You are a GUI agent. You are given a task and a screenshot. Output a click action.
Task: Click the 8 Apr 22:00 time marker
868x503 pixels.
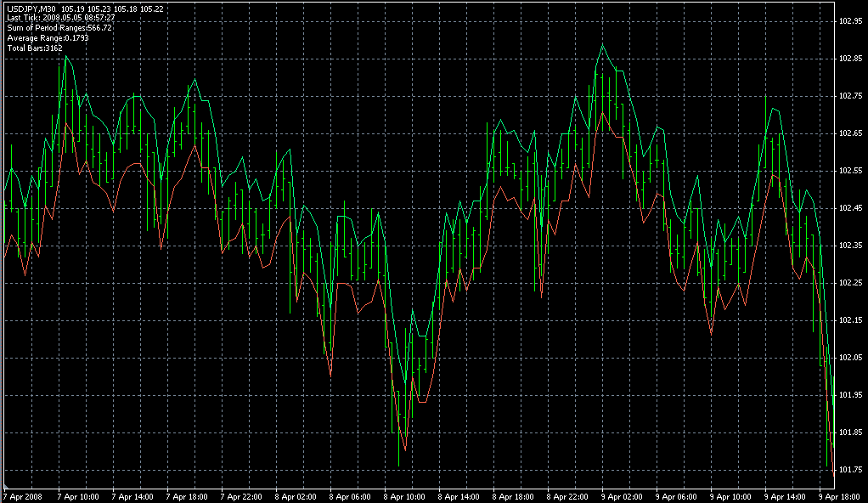tap(567, 496)
